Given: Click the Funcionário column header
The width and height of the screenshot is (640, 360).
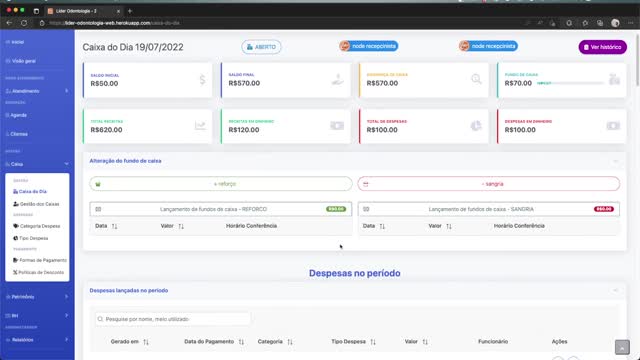Looking at the screenshot, I should (493, 341).
